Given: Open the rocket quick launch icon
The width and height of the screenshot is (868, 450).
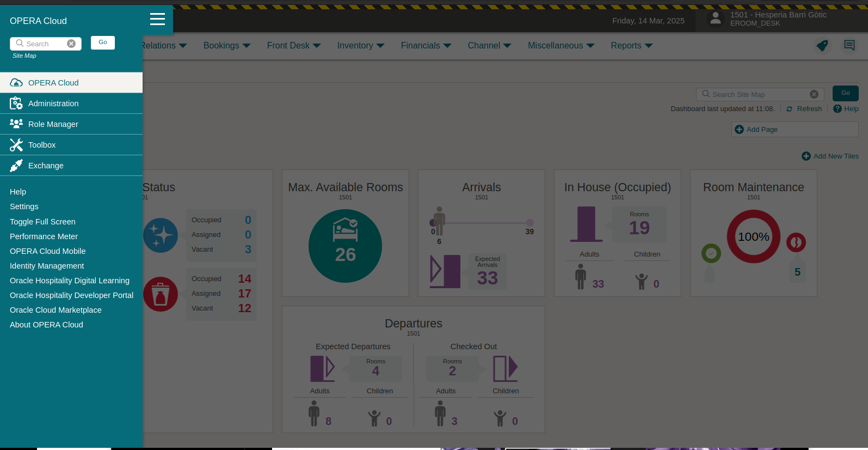Looking at the screenshot, I should (x=822, y=46).
